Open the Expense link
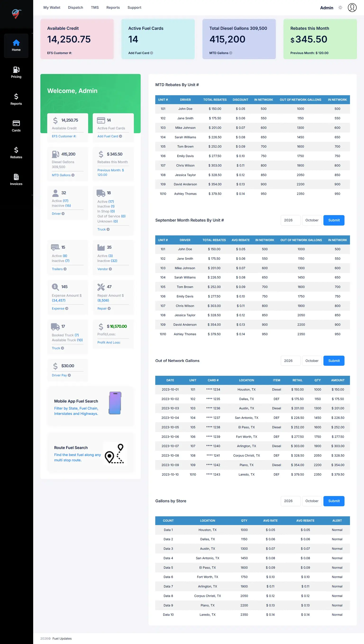This screenshot has width=364, height=644. (60, 309)
